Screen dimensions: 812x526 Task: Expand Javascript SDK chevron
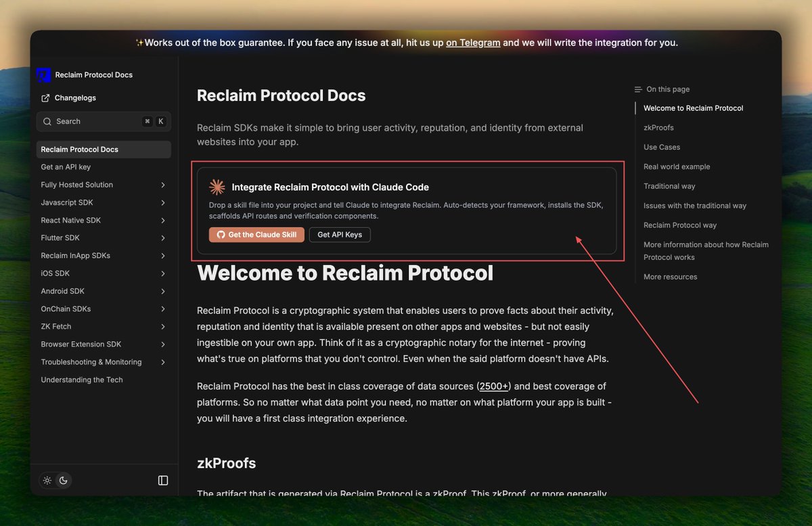coord(163,202)
